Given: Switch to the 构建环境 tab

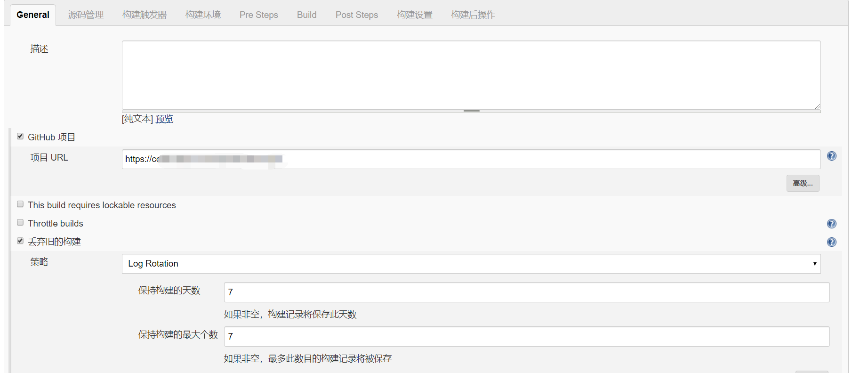Looking at the screenshot, I should 203,15.
